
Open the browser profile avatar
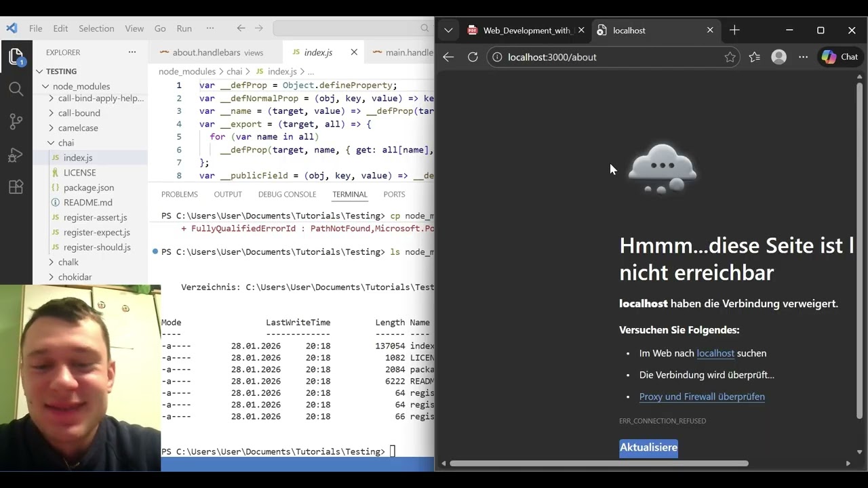click(779, 57)
